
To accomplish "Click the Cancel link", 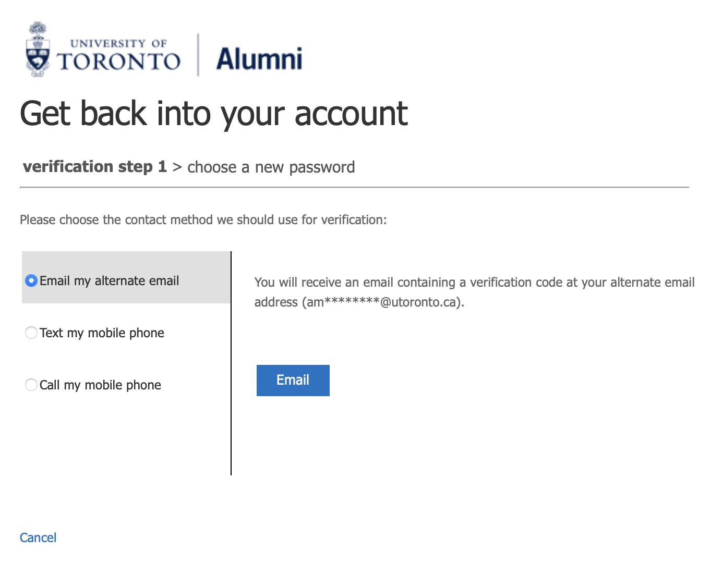I will tap(38, 537).
